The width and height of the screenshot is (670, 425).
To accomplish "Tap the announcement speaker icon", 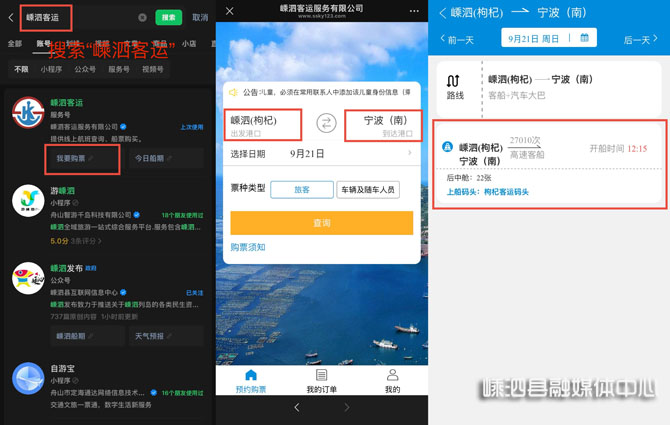I will point(233,92).
